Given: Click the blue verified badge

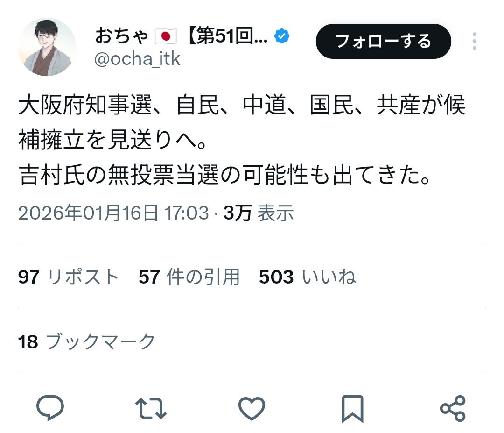Looking at the screenshot, I should (x=281, y=35).
